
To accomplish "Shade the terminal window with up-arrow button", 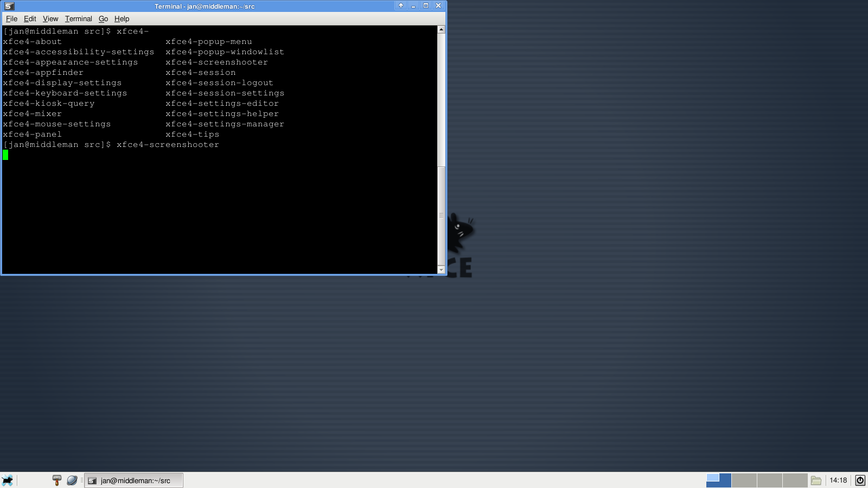I will point(401,6).
